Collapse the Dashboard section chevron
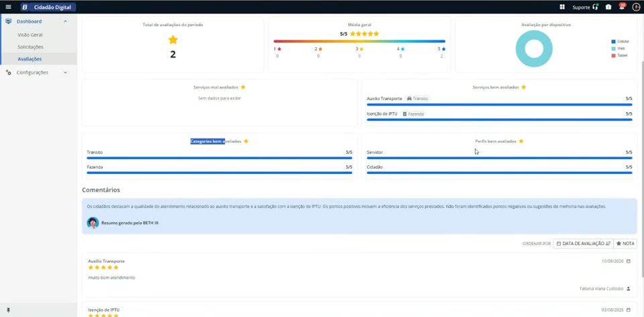 point(65,21)
